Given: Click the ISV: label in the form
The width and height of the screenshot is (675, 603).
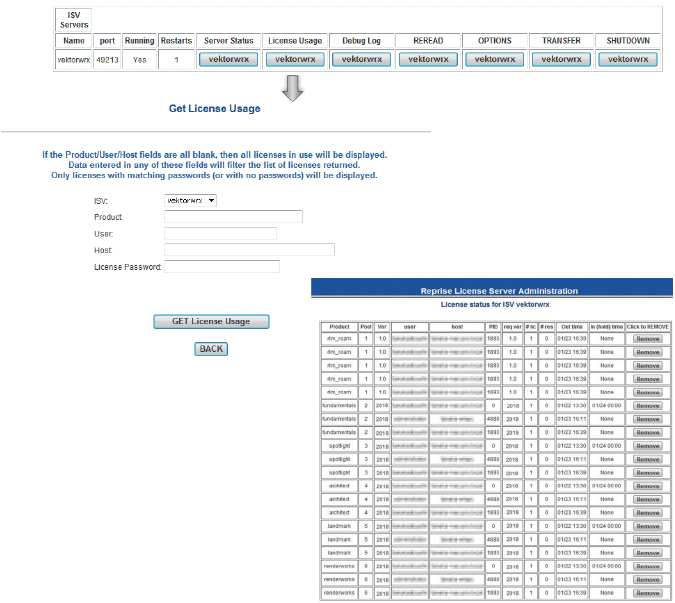Looking at the screenshot, I should tap(101, 201).
